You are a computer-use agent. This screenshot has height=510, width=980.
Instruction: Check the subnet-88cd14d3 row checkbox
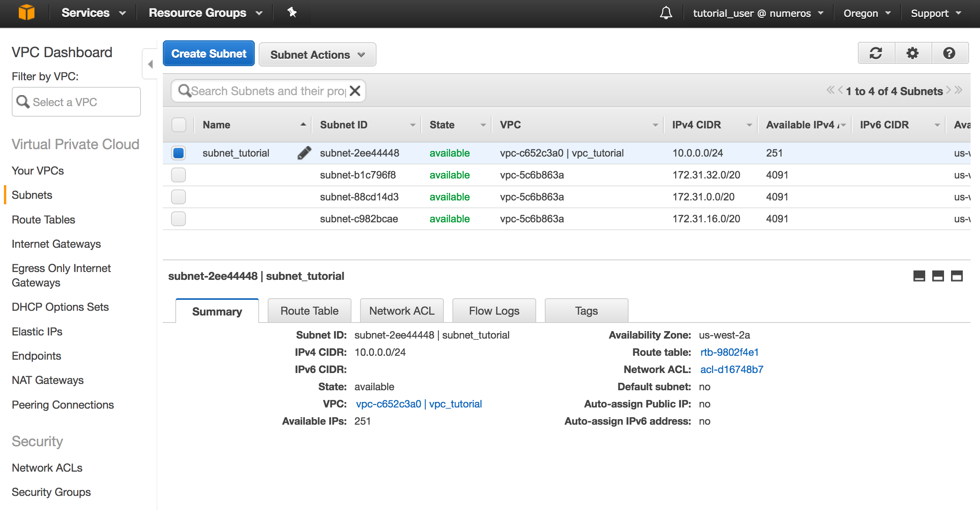tap(178, 196)
